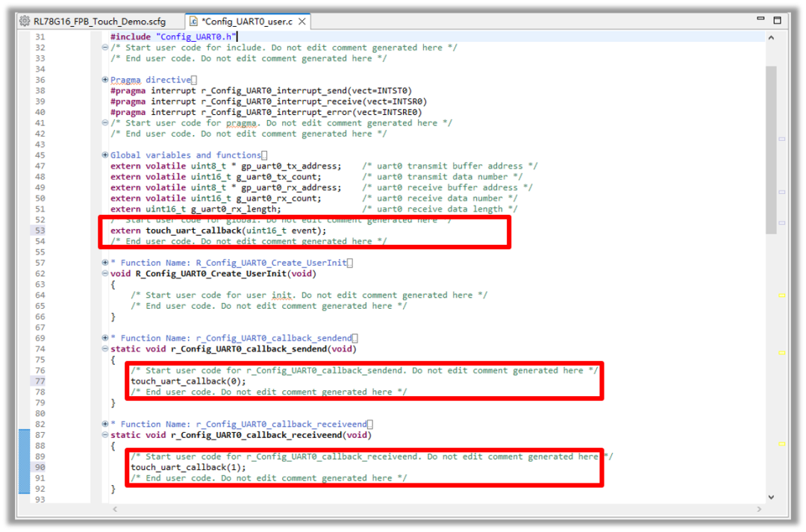
Task: Collapse the r_Config_UART0_callback_receiveend function
Action: tap(105, 435)
